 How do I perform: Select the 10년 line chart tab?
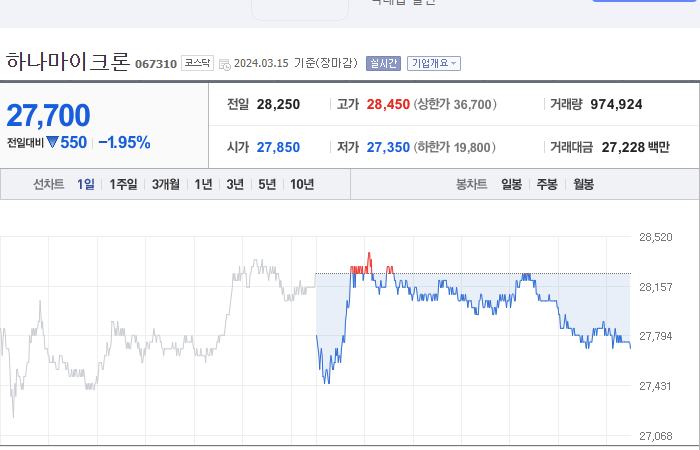pos(302,184)
